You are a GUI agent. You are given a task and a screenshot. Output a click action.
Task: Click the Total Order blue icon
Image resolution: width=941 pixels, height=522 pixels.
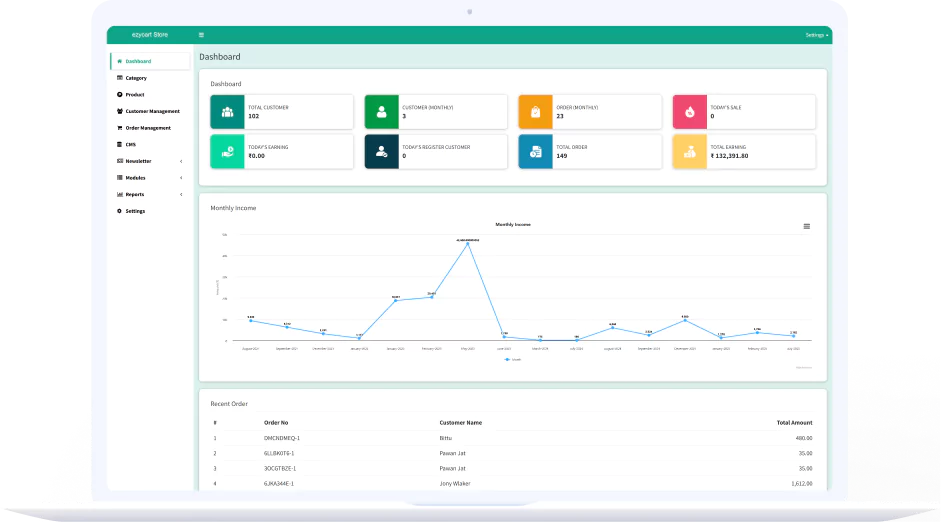(x=535, y=152)
